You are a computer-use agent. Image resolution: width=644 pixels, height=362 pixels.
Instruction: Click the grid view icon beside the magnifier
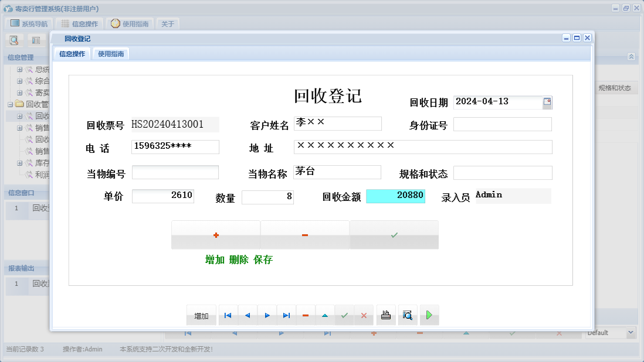click(x=36, y=39)
